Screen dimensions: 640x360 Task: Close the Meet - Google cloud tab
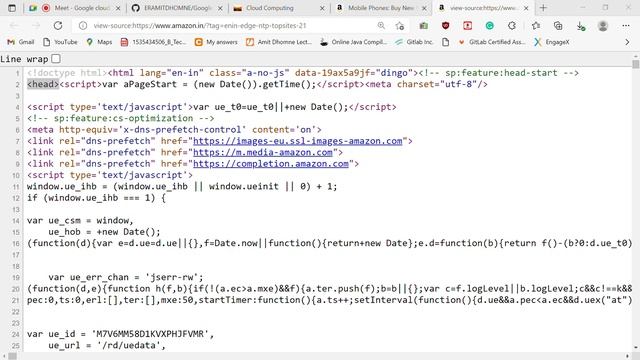pyautogui.click(x=118, y=8)
